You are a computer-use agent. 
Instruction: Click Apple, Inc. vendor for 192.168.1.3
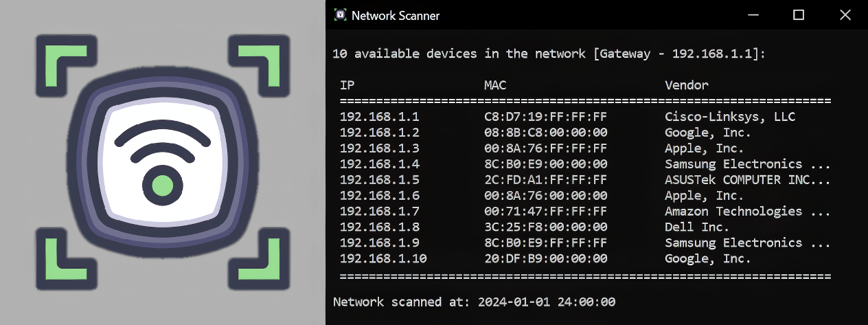coord(705,148)
